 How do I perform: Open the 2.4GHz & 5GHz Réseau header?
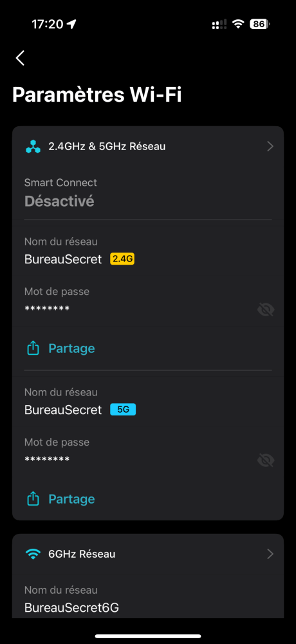tap(148, 146)
